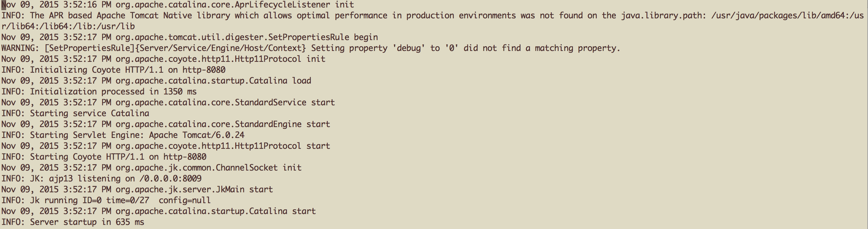The image size is (868, 229).
Task: Click the wrapped 'r/lib64:/lib64:/lib:/usr/lib' path line
Action: pos(68,27)
